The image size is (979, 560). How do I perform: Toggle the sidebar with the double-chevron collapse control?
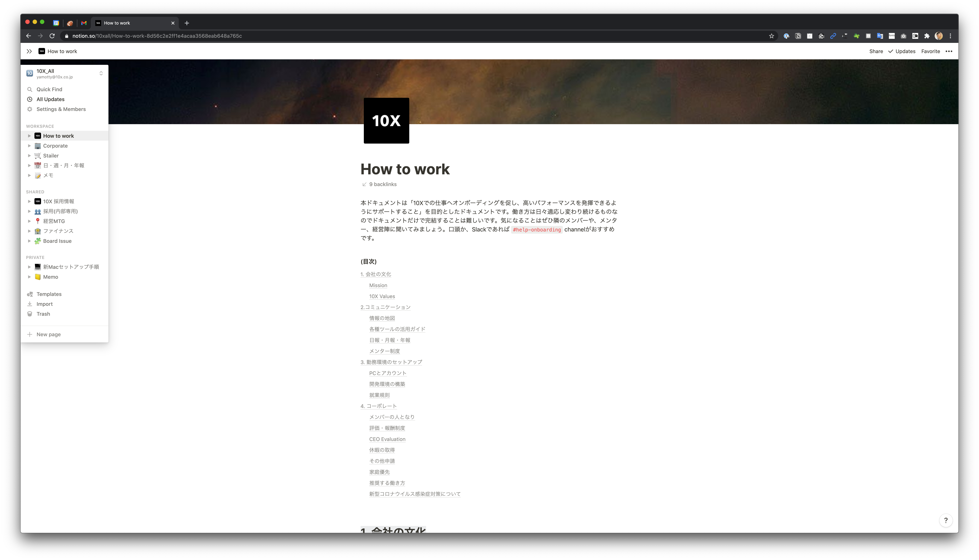tap(29, 51)
